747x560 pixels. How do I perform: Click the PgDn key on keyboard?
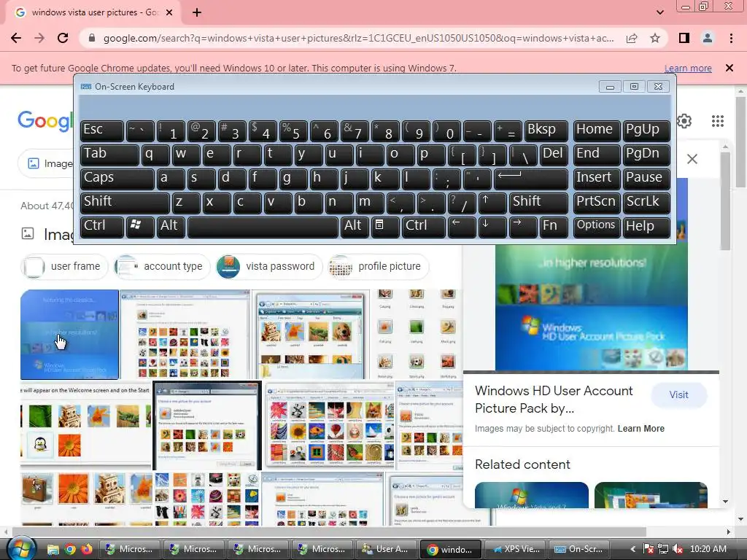[646, 154]
